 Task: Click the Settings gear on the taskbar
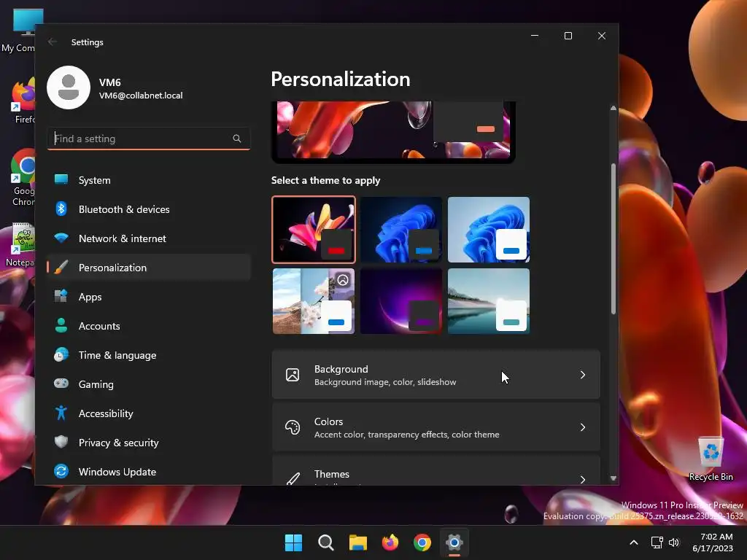(x=454, y=542)
